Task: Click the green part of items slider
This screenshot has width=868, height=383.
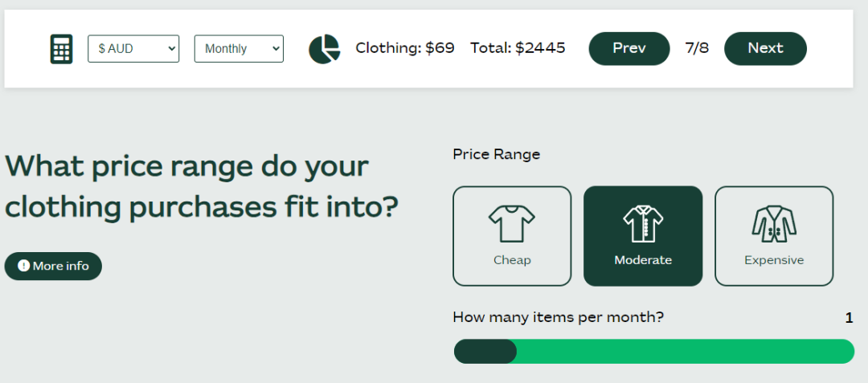Action: [x=686, y=352]
